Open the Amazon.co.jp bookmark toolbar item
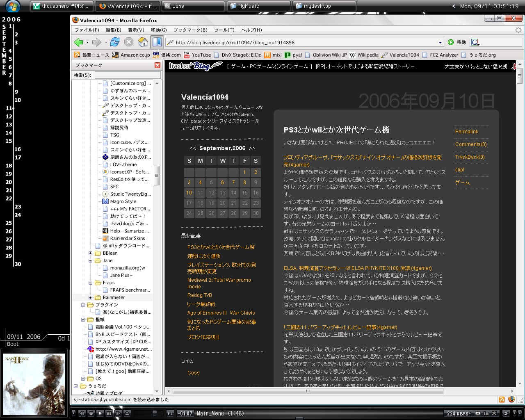The image size is (525, 420). point(131,55)
